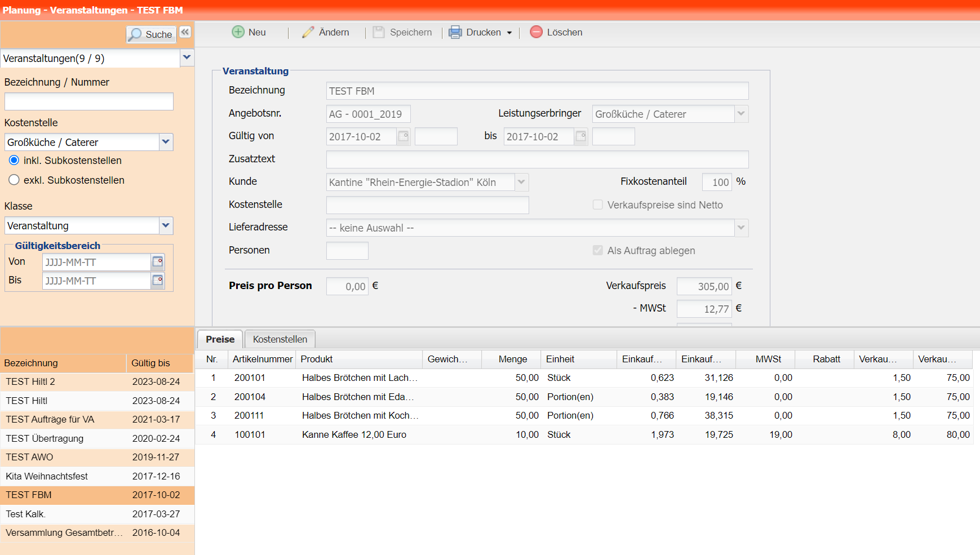Click the pencil Ändern icon
Image resolution: width=980 pixels, height=555 pixels.
308,32
